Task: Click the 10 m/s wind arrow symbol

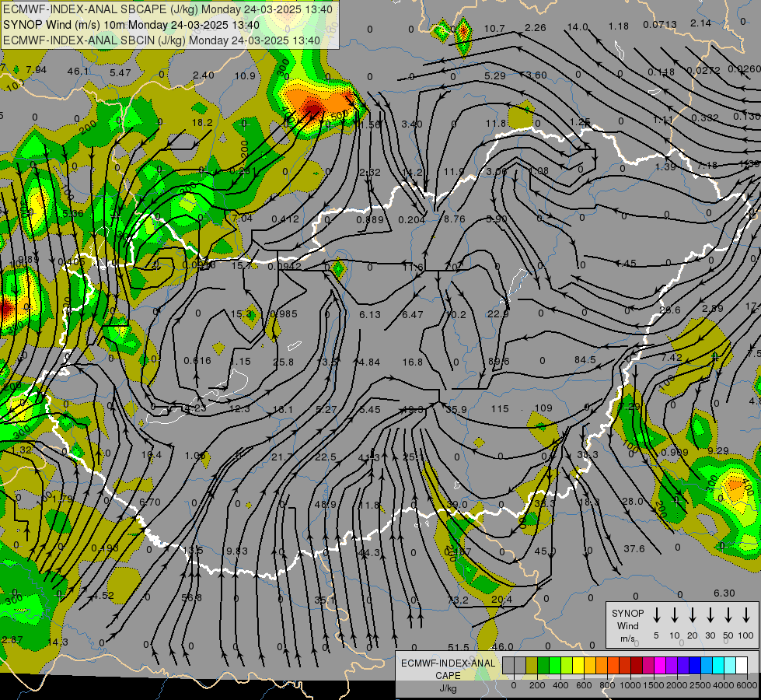Action: click(675, 615)
